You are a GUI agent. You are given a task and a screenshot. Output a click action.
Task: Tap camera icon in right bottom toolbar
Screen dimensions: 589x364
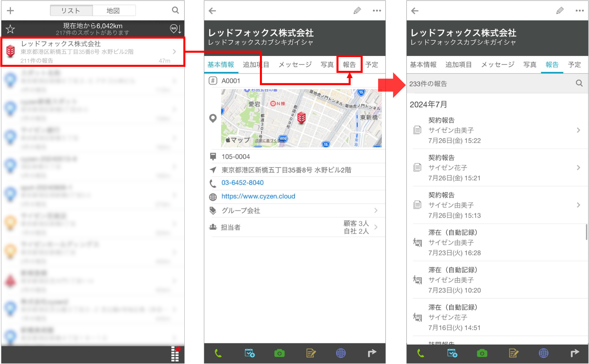pyautogui.click(x=482, y=353)
